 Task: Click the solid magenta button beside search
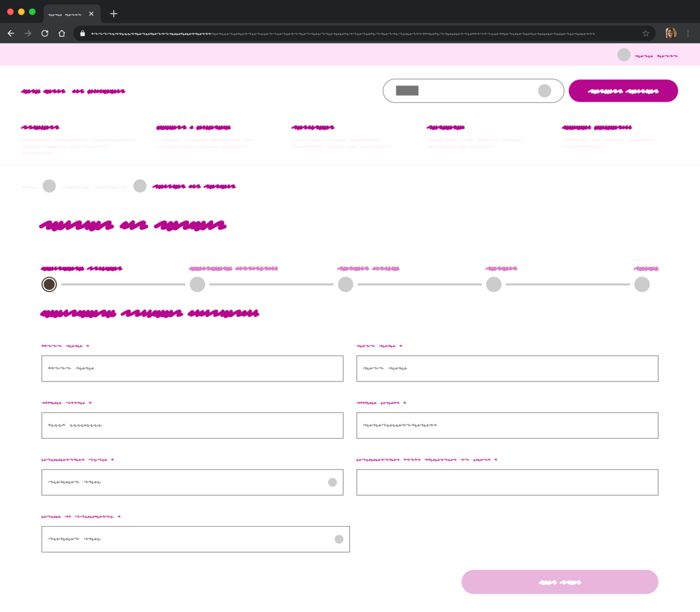[x=623, y=90]
